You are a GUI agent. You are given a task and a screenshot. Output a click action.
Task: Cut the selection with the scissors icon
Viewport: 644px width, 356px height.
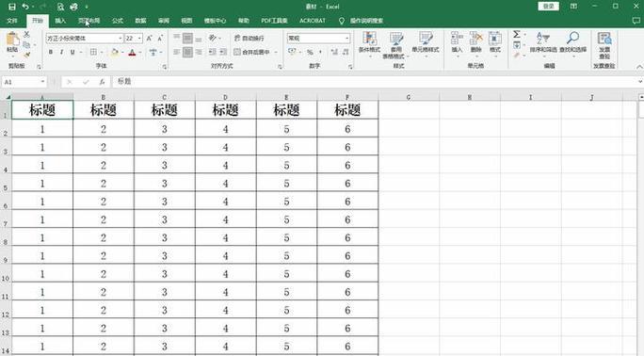[x=26, y=35]
